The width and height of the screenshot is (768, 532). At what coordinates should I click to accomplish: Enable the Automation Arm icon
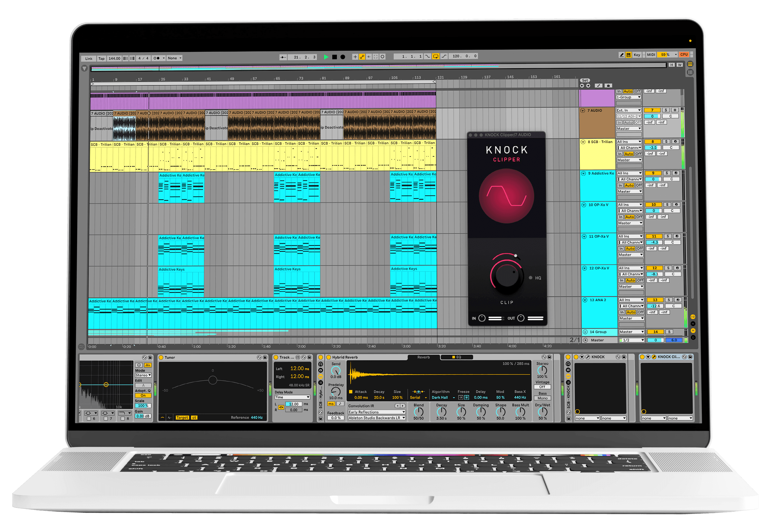362,57
